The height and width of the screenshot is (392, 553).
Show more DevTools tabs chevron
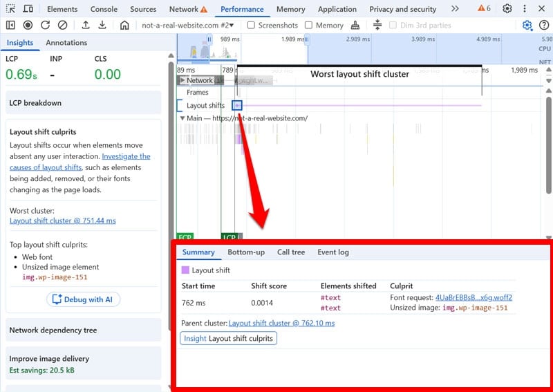pyautogui.click(x=454, y=9)
